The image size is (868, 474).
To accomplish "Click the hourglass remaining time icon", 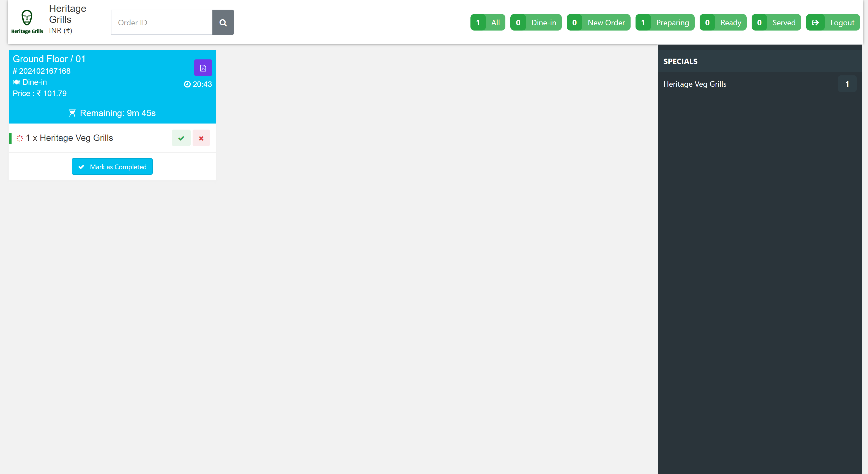I will 72,113.
